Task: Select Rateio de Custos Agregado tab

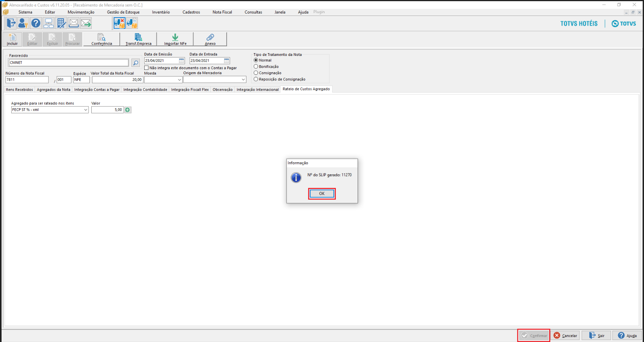Action: coord(306,89)
